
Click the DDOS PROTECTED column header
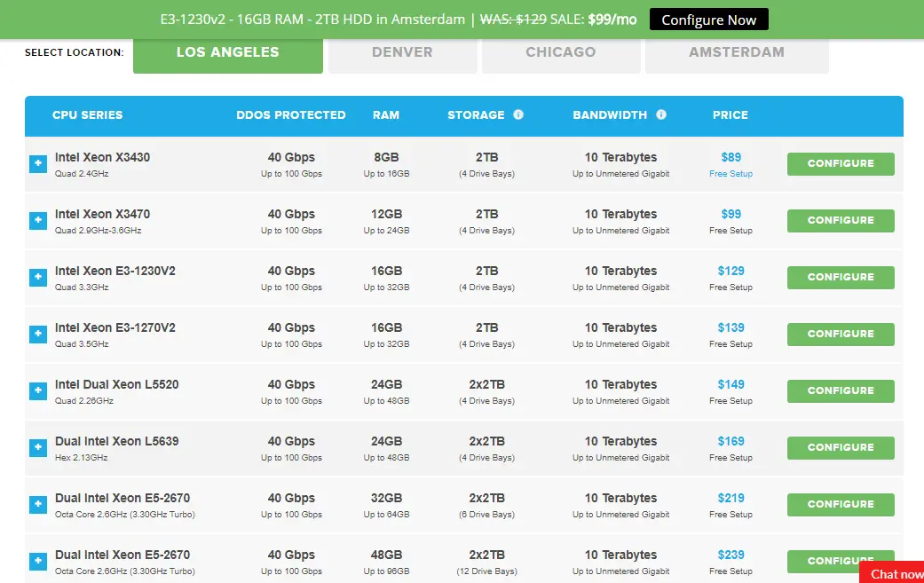(x=291, y=115)
